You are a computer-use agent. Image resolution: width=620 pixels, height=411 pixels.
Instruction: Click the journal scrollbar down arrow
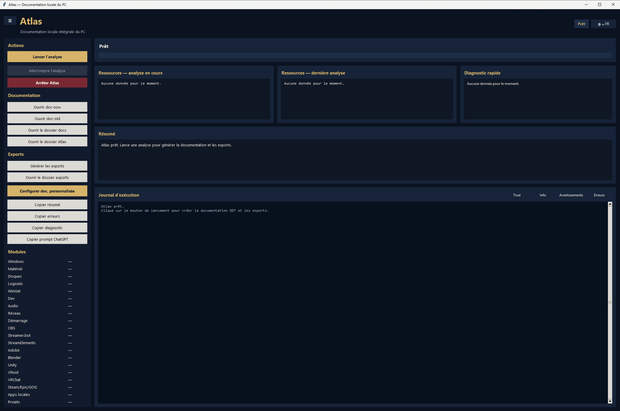pyautogui.click(x=610, y=401)
